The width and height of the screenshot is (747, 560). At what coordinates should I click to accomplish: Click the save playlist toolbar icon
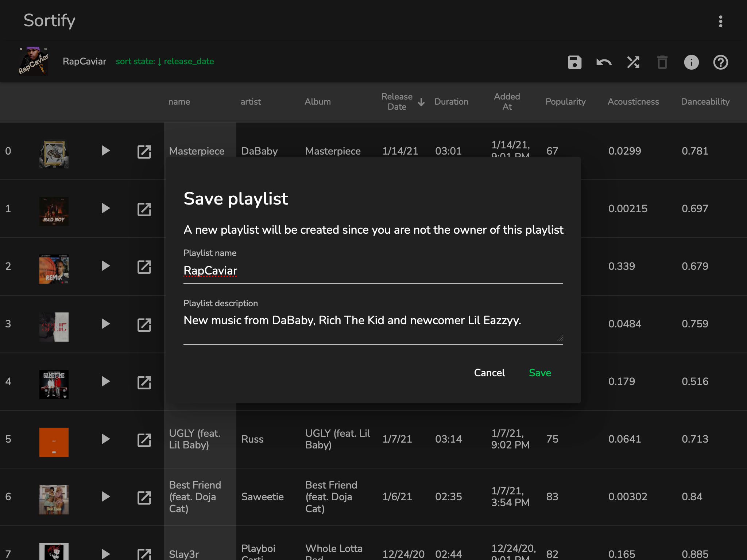click(574, 62)
